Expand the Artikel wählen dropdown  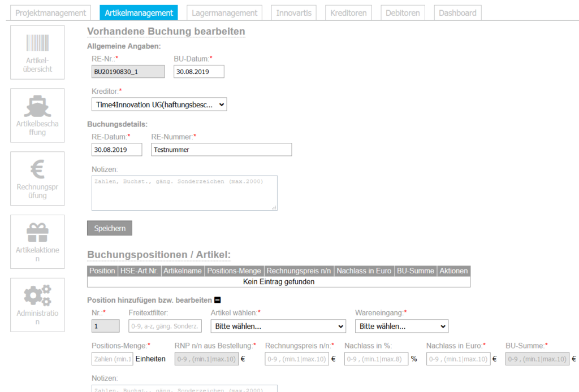pos(278,326)
